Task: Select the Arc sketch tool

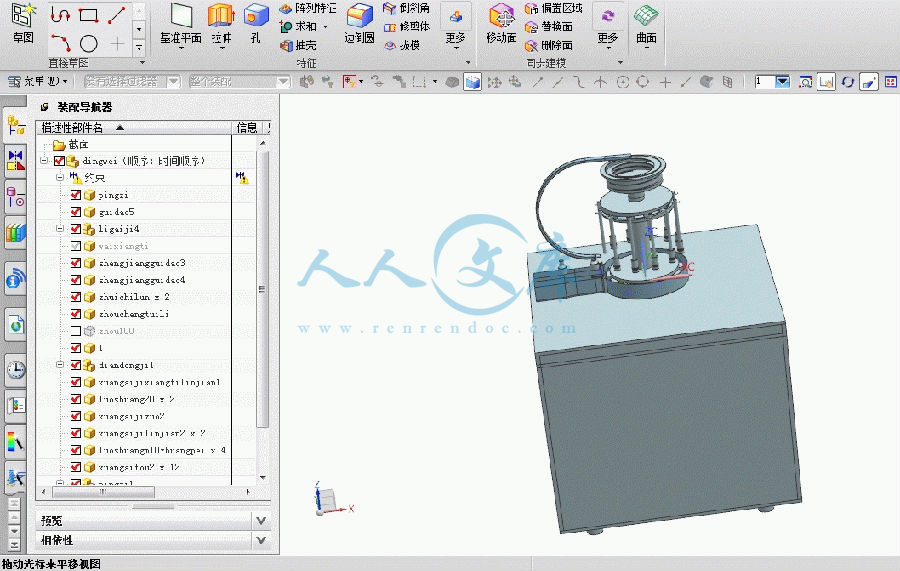Action: (x=60, y=42)
